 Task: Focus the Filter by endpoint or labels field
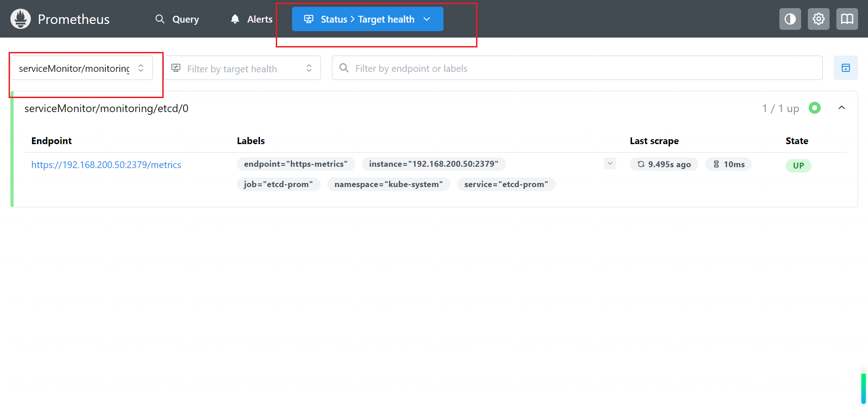tap(583, 68)
